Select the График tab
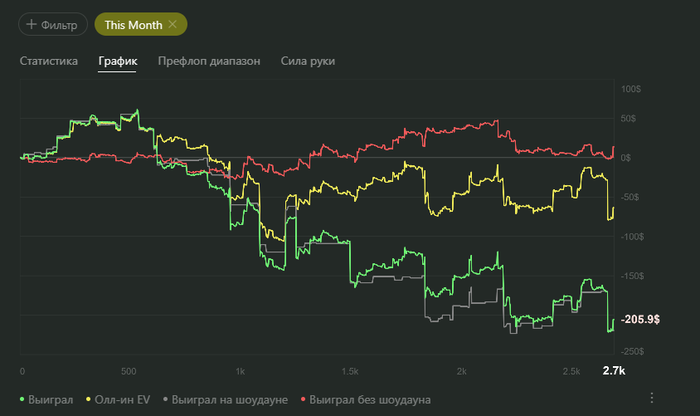This screenshot has width=700, height=416. coord(118,61)
